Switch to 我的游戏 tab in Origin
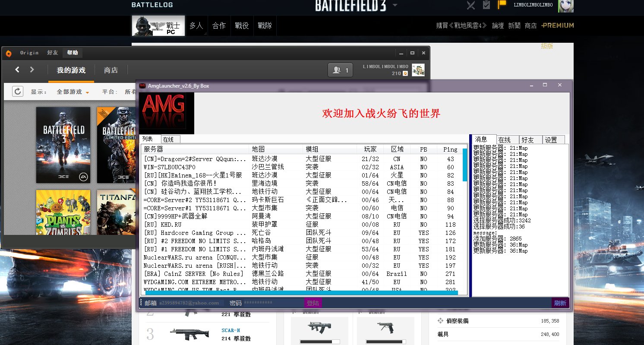 pos(71,70)
